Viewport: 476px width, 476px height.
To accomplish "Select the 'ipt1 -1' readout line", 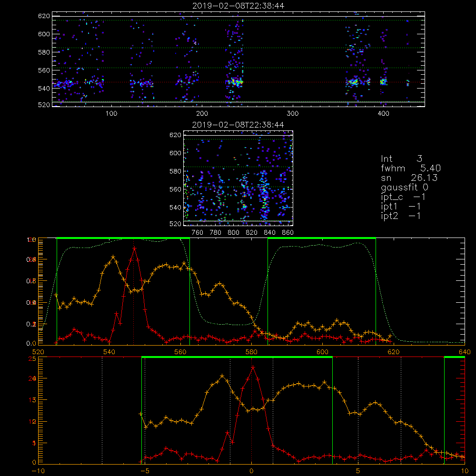I will point(401,207).
